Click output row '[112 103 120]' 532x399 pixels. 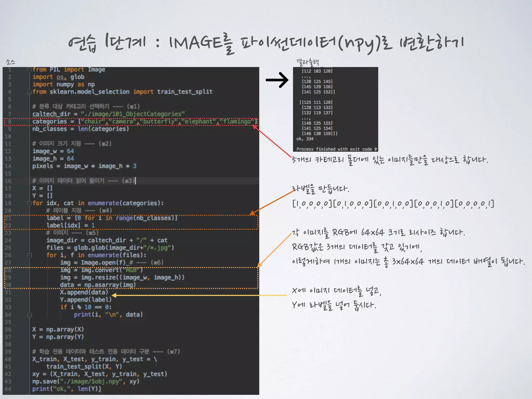coord(317,71)
